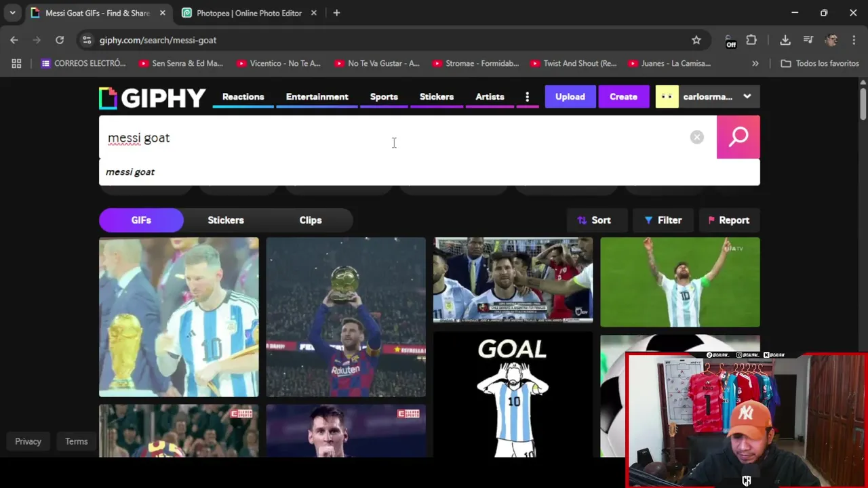Show more bookmarks with the chevron
Screen dimensions: 868x488
tap(755, 63)
